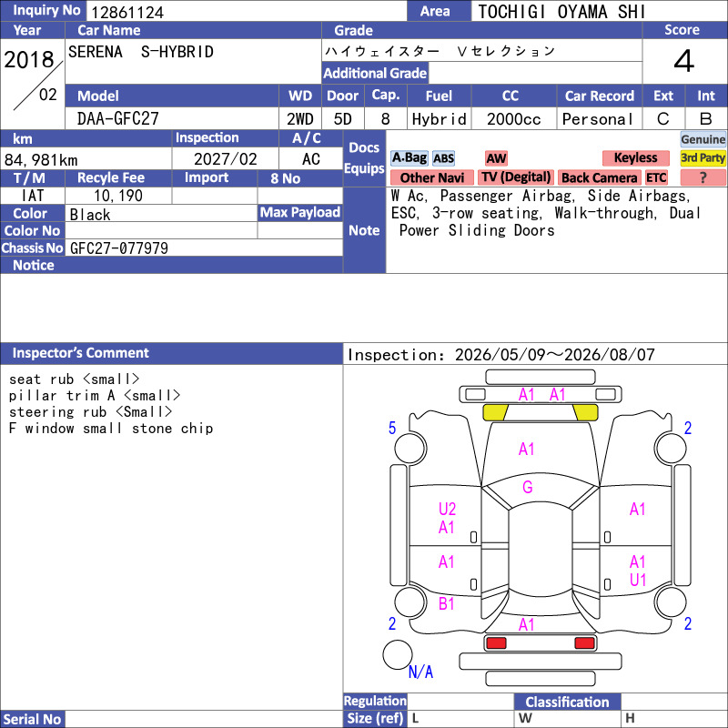The height and width of the screenshot is (728, 728).
Task: Click the Keyless equipment badge
Action: tap(635, 158)
